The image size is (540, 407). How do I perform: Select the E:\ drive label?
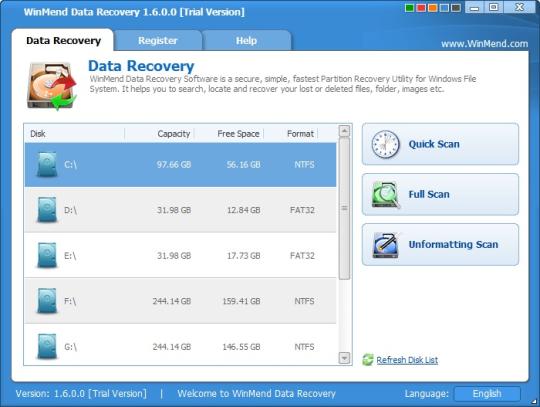[70, 255]
